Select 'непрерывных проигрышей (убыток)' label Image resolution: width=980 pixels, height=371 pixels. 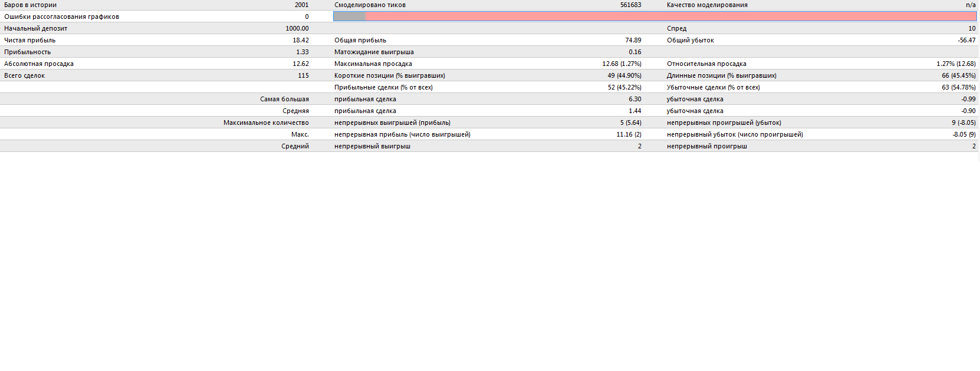pyautogui.click(x=724, y=122)
